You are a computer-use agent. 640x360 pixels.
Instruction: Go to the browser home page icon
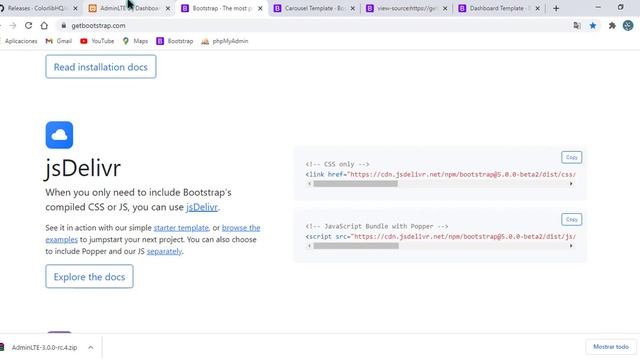[x=44, y=25]
